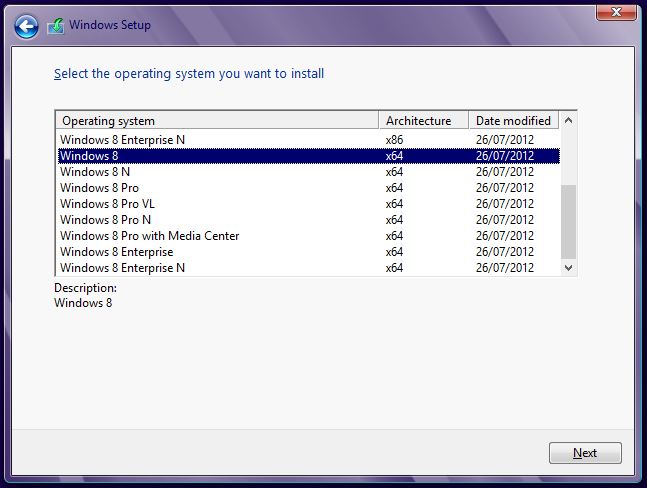Sort by Operating system column header

point(217,121)
